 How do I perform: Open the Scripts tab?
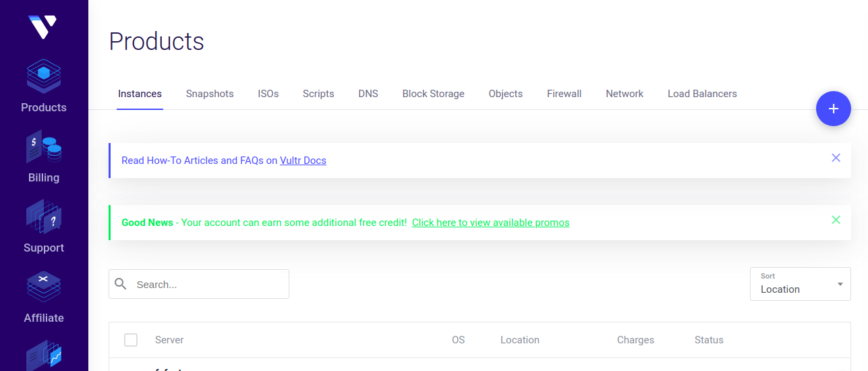click(x=318, y=94)
